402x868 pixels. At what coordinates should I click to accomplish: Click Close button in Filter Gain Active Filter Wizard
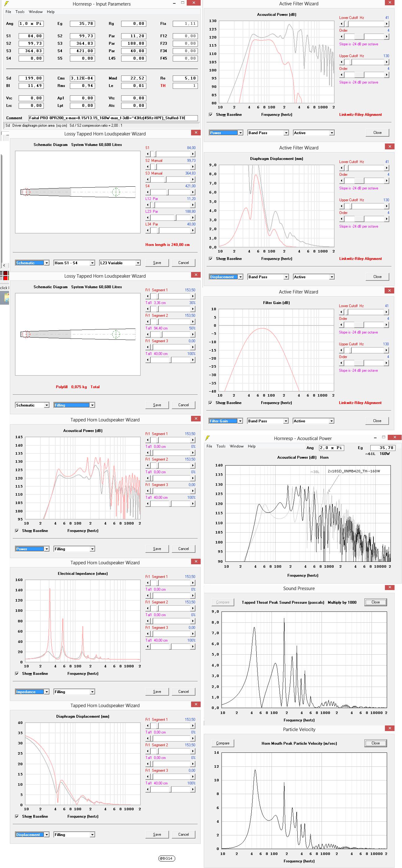377,421
